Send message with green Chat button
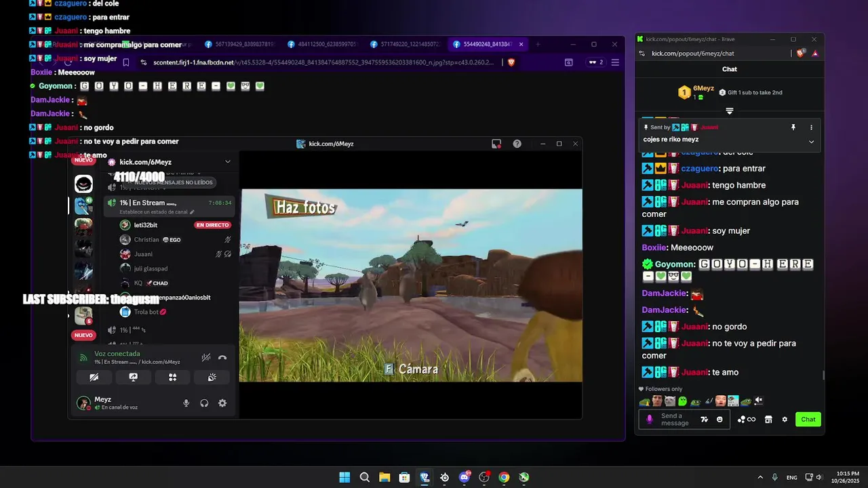The image size is (868, 488). pos(808,420)
